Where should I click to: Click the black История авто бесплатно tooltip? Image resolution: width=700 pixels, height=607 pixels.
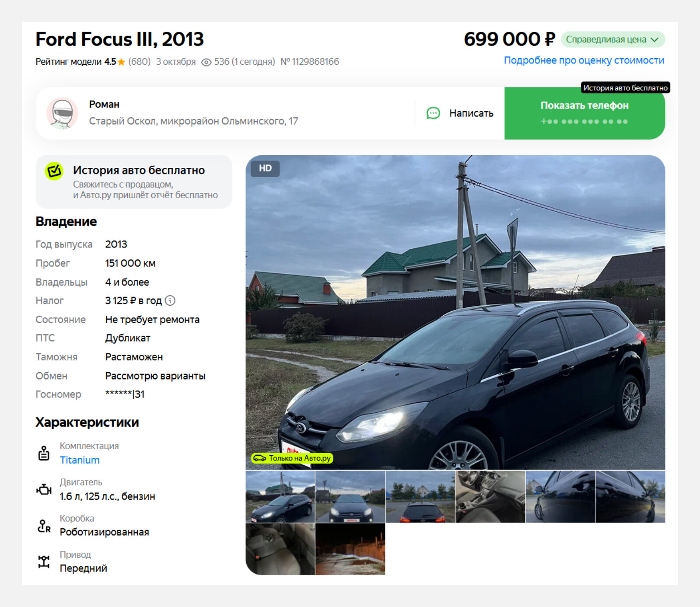(x=626, y=88)
